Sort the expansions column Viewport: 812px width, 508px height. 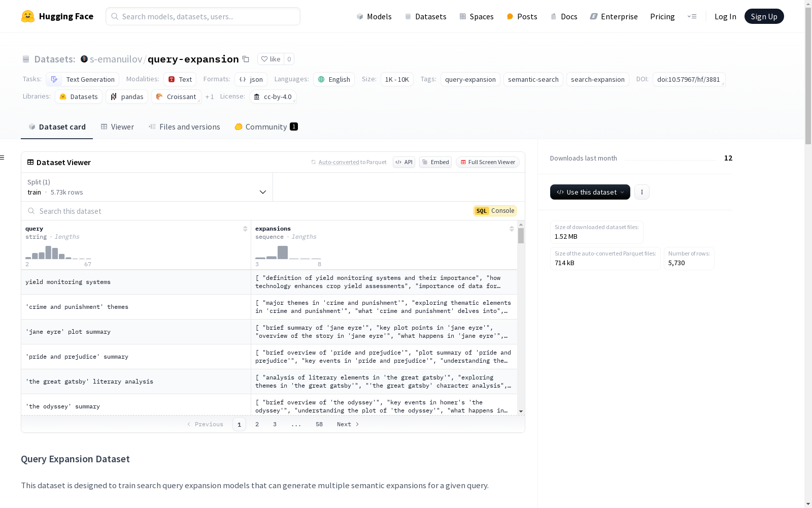(x=512, y=229)
